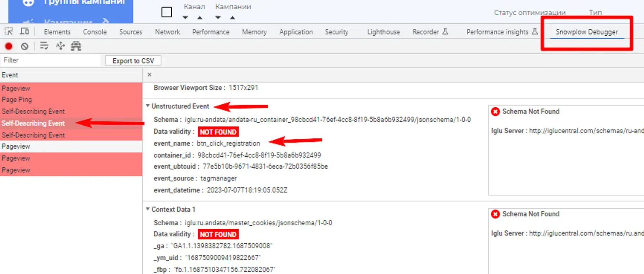Sort Кампании descending with the down arrow
This screenshot has height=274, width=644.
(x=218, y=18)
